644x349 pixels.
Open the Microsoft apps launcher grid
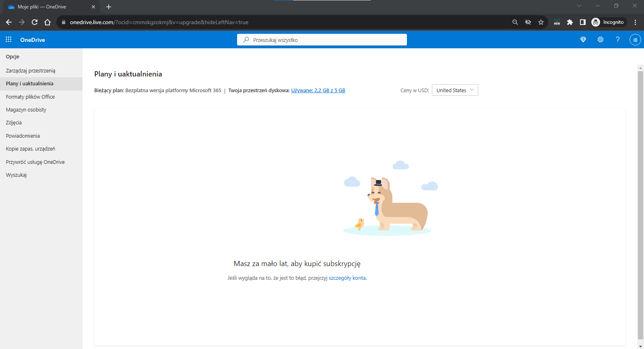click(x=8, y=39)
